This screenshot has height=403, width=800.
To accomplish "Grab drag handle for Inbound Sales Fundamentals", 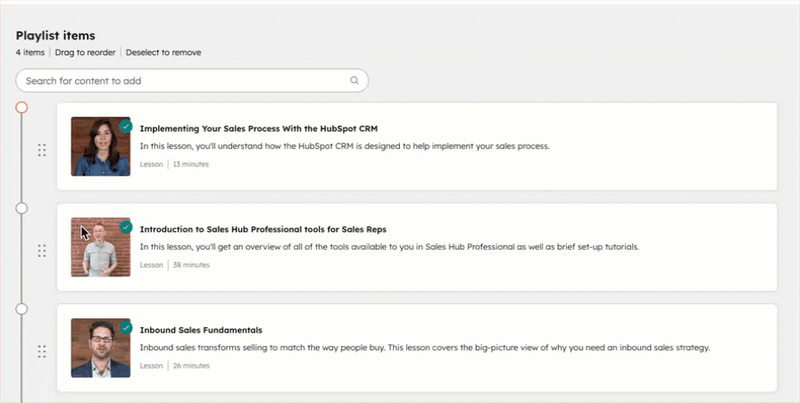I will (42, 351).
